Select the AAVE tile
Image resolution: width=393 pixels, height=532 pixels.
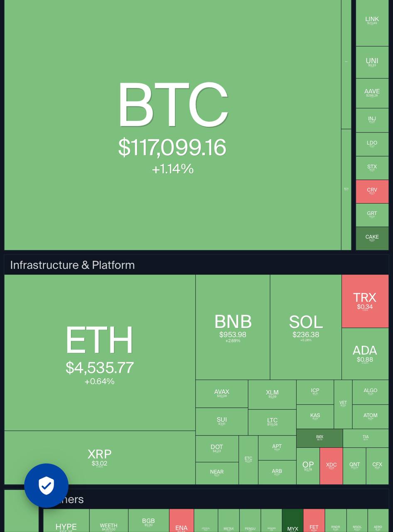[372, 93]
